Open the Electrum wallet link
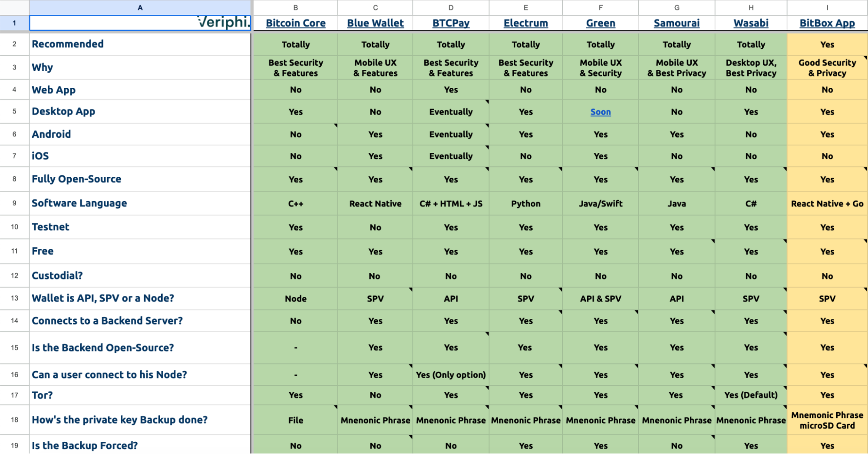This screenshot has width=868, height=454. [x=525, y=23]
